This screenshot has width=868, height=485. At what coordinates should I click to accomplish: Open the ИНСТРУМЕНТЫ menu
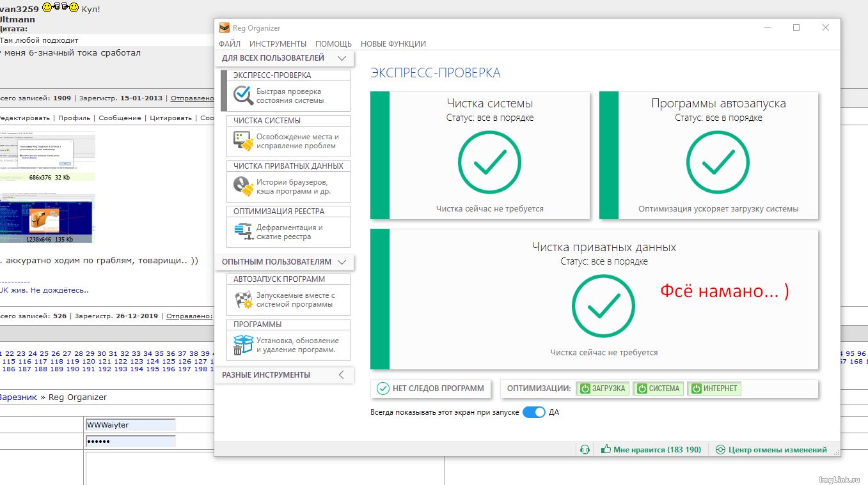coord(278,43)
